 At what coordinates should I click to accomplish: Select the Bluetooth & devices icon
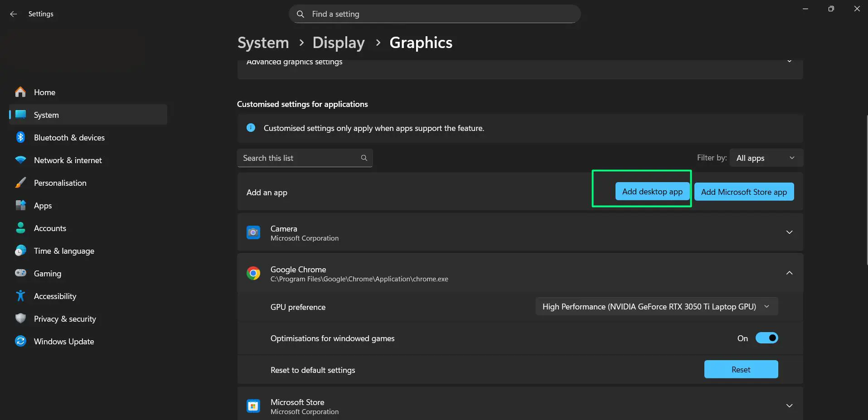coord(20,137)
